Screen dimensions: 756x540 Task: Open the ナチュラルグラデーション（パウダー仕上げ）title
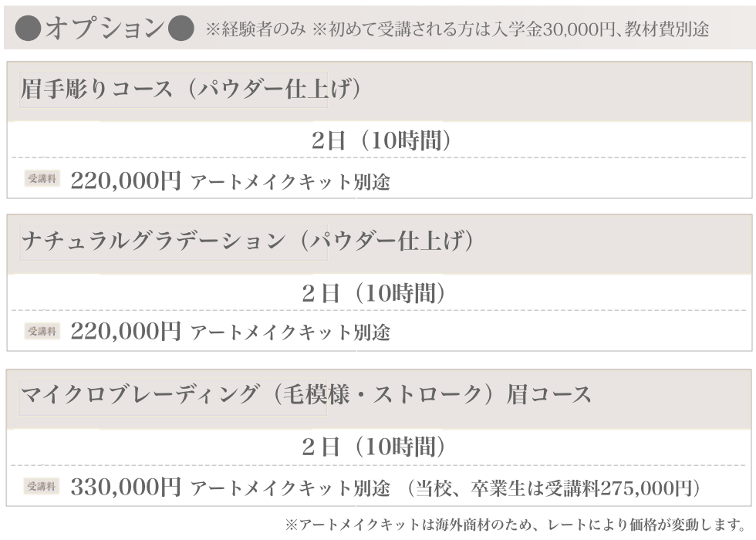coord(247,241)
